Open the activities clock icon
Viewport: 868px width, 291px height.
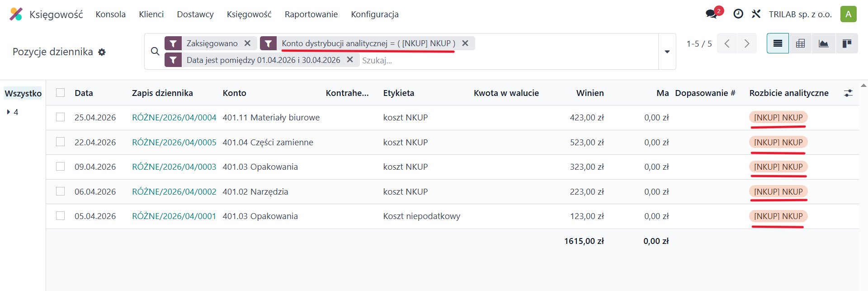pos(738,14)
